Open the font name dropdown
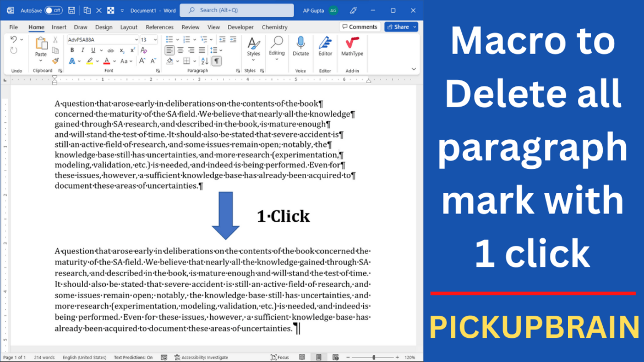644x362 pixels. [x=137, y=39]
